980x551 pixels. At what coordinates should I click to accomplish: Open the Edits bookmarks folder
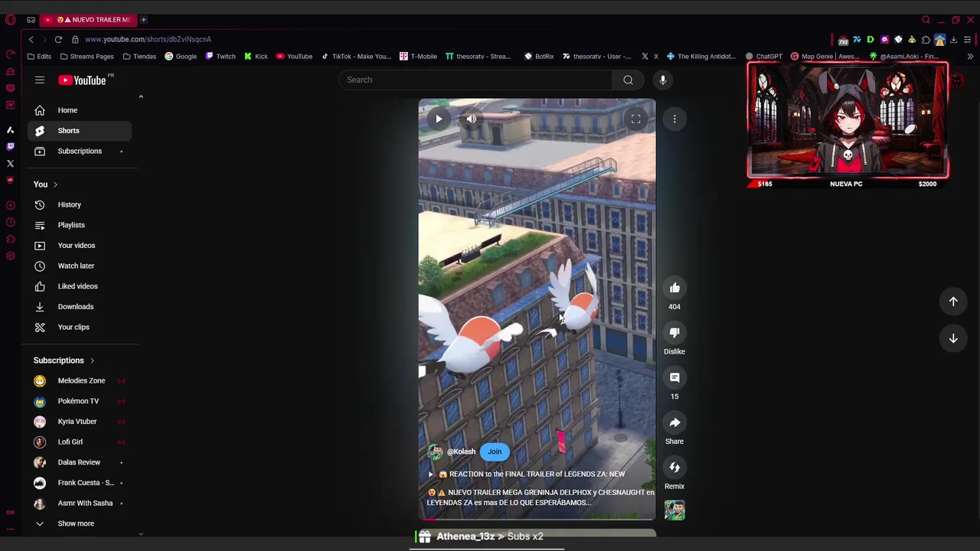(39, 56)
